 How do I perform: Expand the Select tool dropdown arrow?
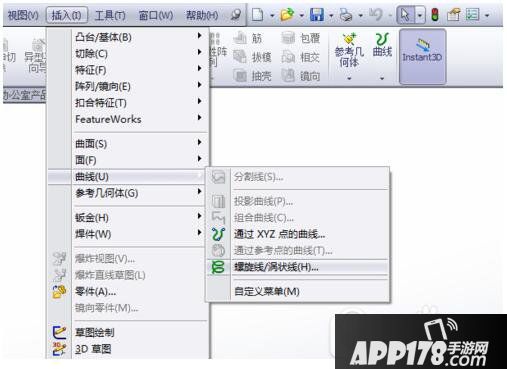tap(420, 15)
